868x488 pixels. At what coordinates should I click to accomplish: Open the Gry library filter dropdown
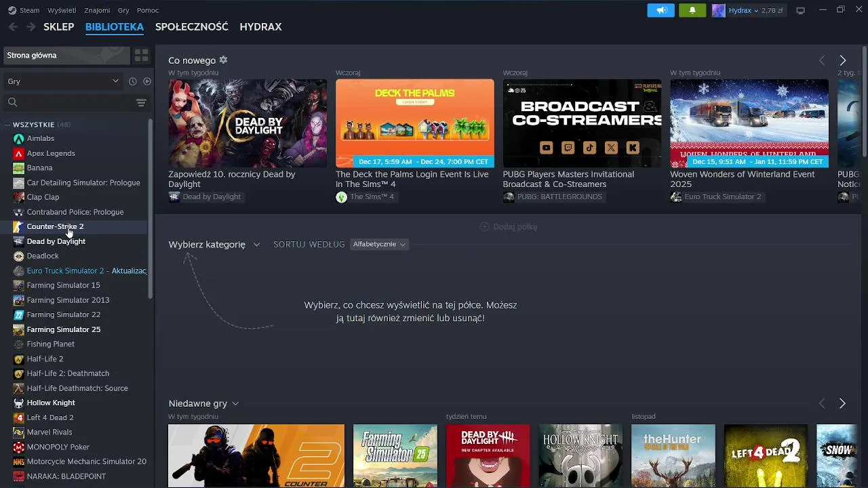coord(62,81)
